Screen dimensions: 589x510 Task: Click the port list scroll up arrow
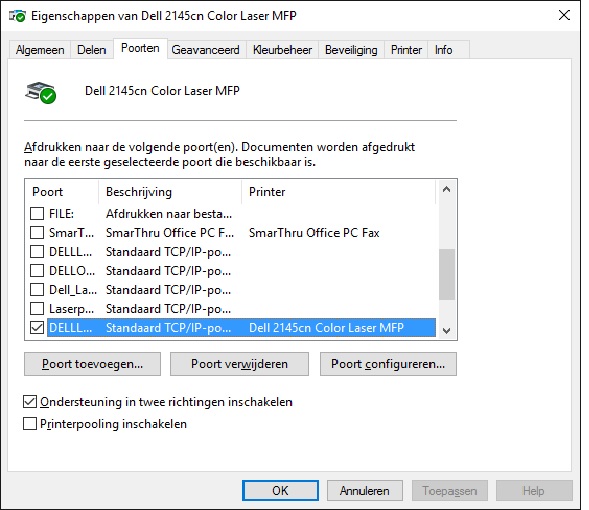(447, 189)
